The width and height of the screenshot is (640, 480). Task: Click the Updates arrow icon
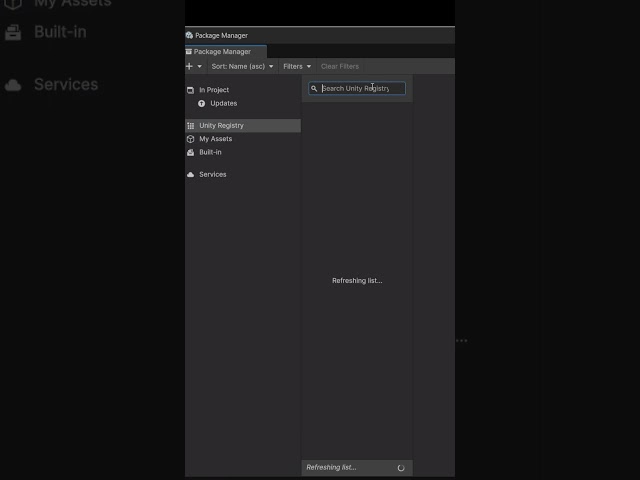click(x=201, y=104)
